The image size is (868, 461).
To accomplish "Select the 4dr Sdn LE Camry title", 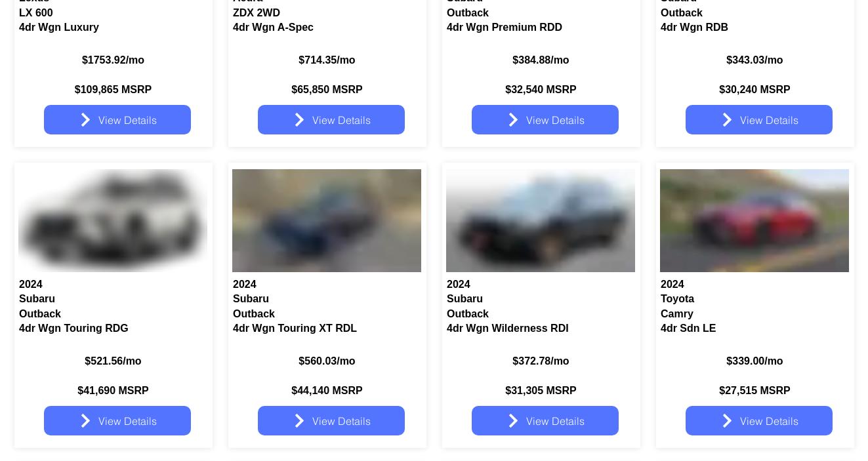I will point(688,329).
